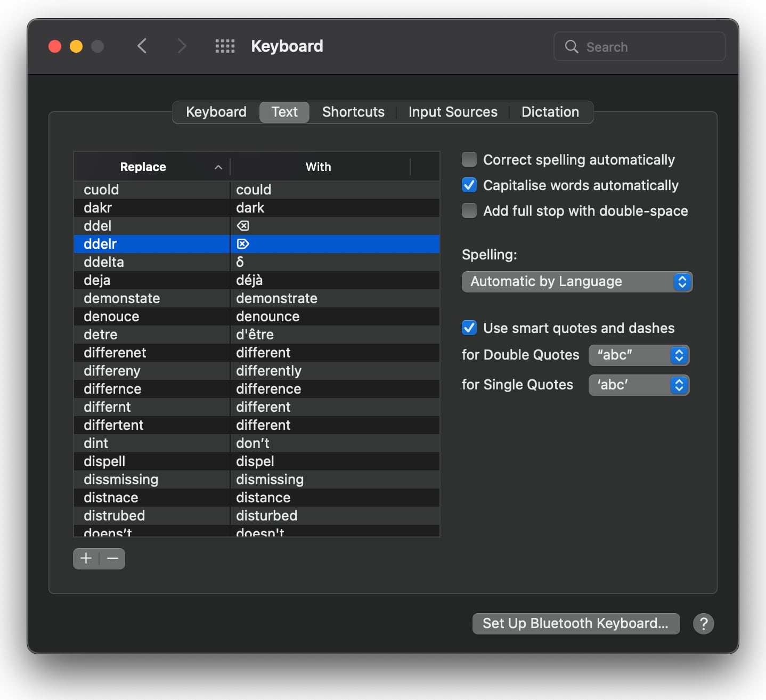Open the Spelling language dropdown
This screenshot has width=766, height=700.
577,281
